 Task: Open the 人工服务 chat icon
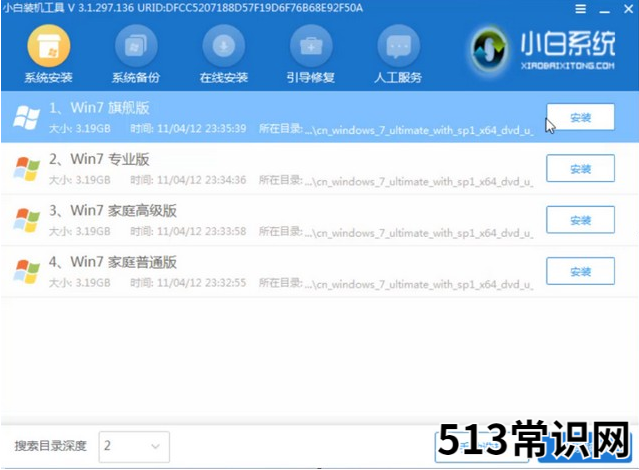click(399, 46)
